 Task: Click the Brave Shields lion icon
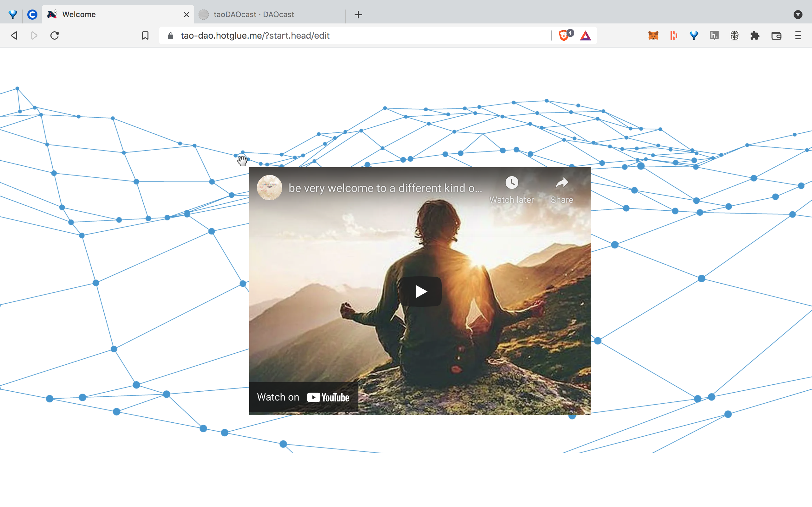click(564, 35)
